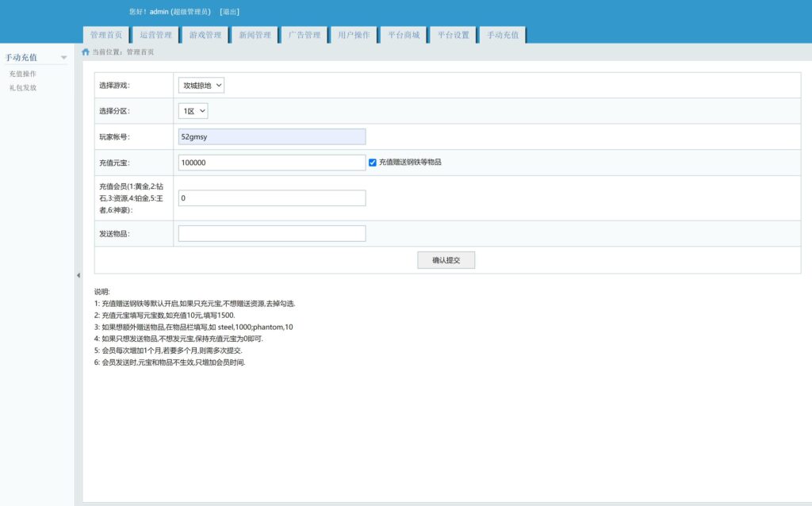Screen dimensions: 812x506
Task: Open the 平台商城 tab
Action: click(404, 35)
